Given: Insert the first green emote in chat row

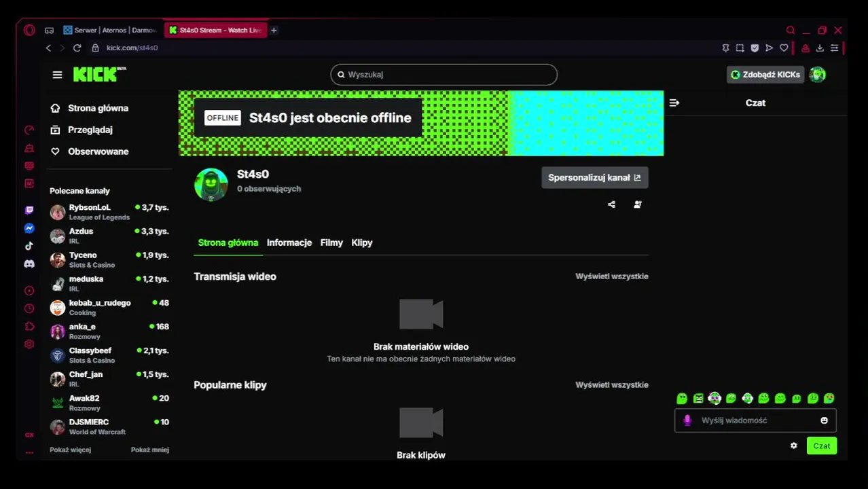Looking at the screenshot, I should click(x=682, y=399).
